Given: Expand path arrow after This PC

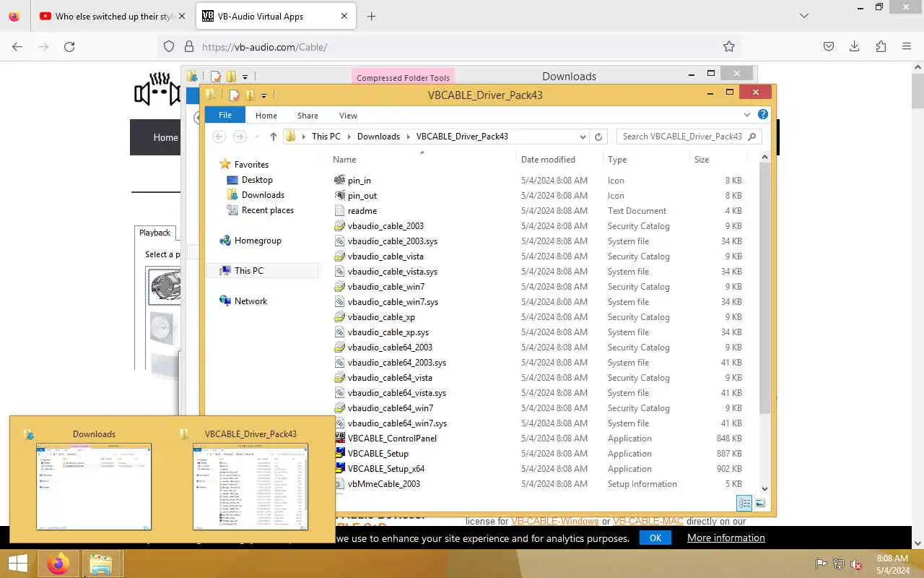Looking at the screenshot, I should pos(348,137).
